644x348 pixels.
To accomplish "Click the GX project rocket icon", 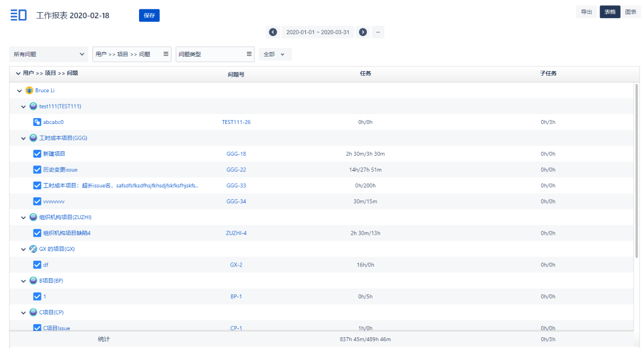I will pyautogui.click(x=33, y=249).
